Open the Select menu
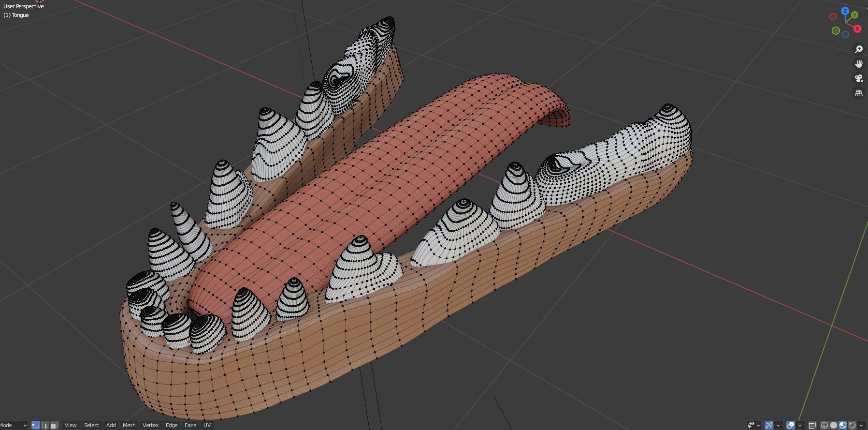 pyautogui.click(x=91, y=425)
